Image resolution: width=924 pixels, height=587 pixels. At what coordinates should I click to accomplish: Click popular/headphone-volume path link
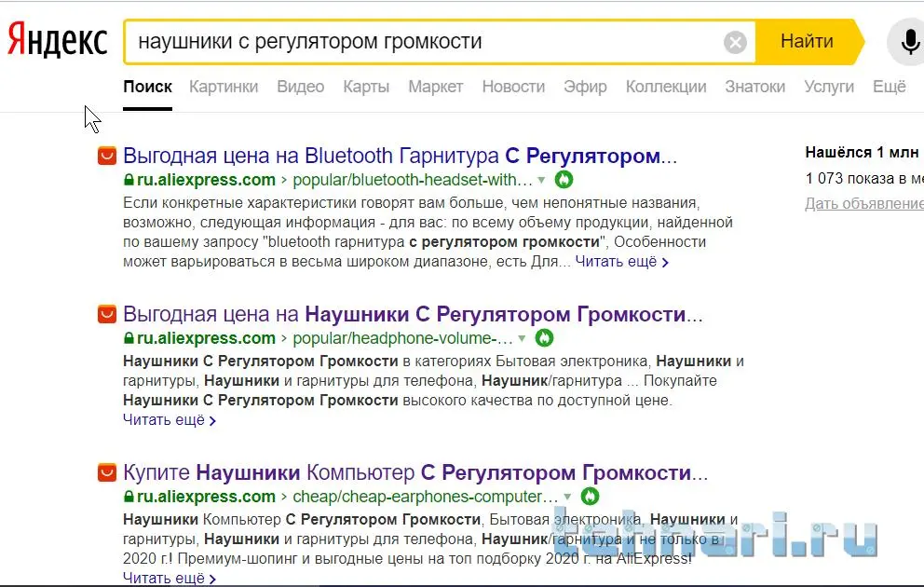[402, 337]
